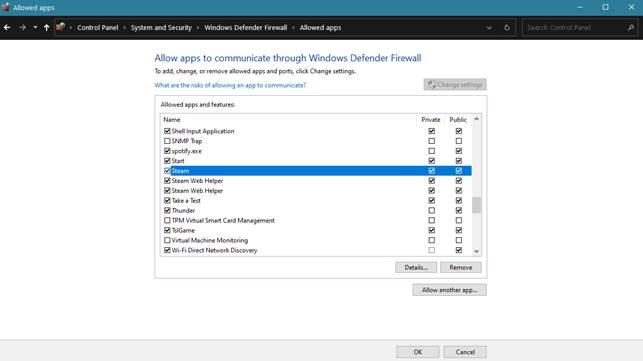The image size is (643, 361).
Task: Click the Private column header
Action: point(431,120)
